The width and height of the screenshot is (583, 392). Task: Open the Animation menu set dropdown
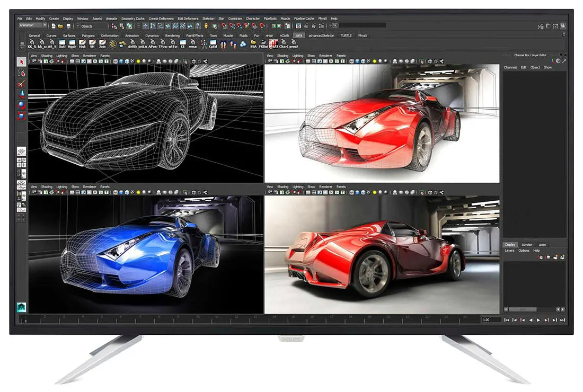[x=33, y=25]
